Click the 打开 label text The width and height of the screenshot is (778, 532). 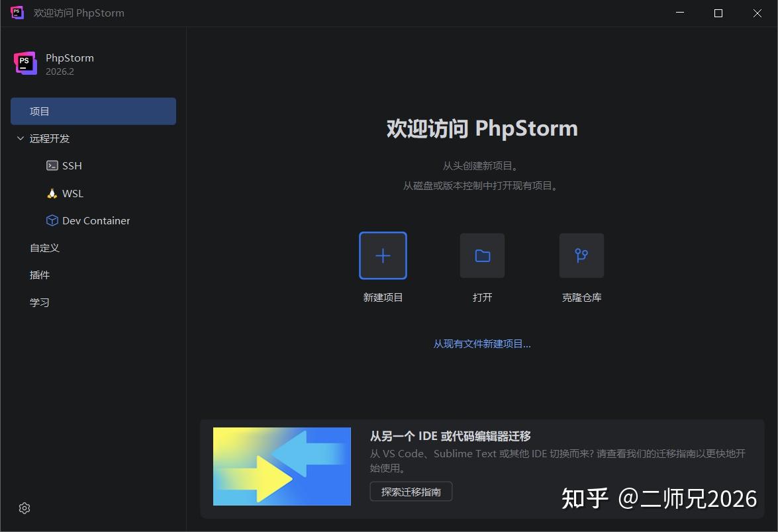tap(482, 298)
